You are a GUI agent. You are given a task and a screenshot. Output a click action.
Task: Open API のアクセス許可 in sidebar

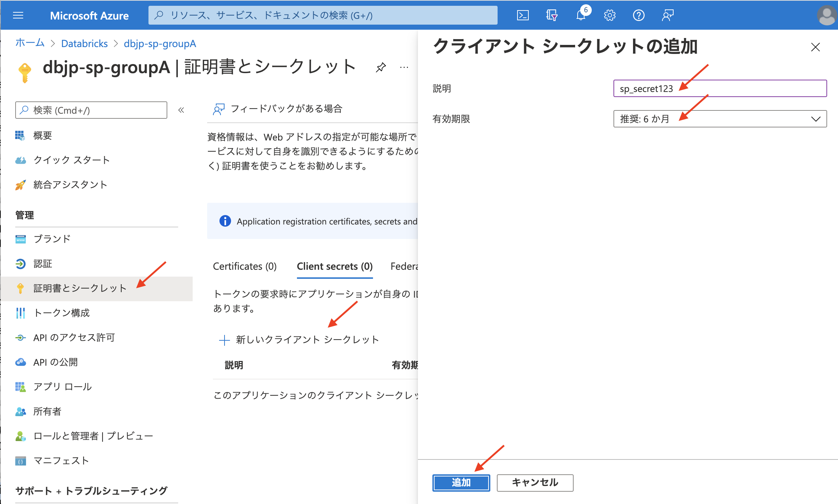pos(74,337)
